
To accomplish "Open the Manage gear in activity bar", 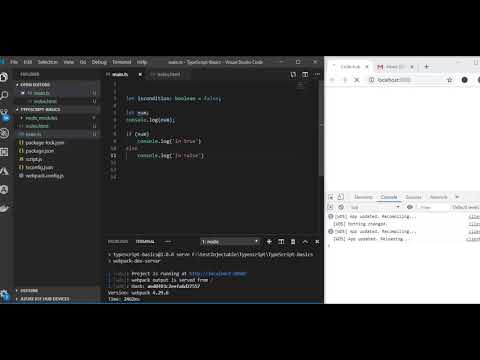I will [x=4, y=295].
